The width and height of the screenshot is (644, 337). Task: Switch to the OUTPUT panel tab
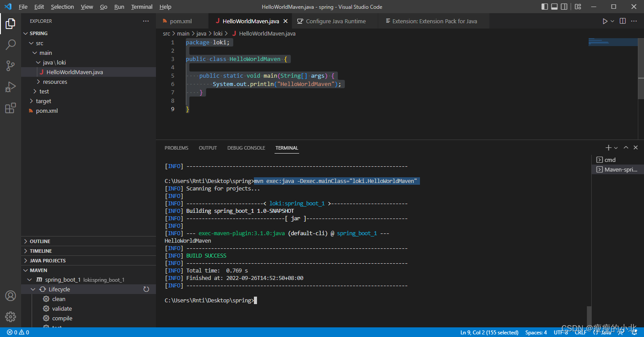[208, 148]
